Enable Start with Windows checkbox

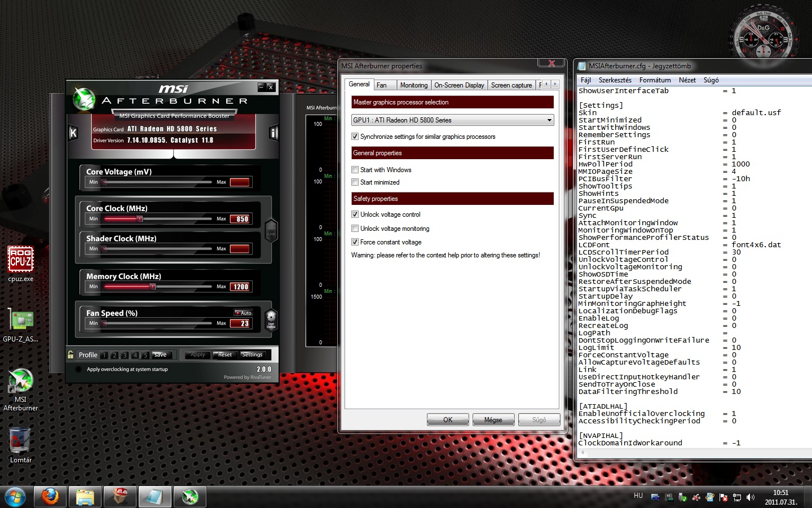(x=355, y=170)
